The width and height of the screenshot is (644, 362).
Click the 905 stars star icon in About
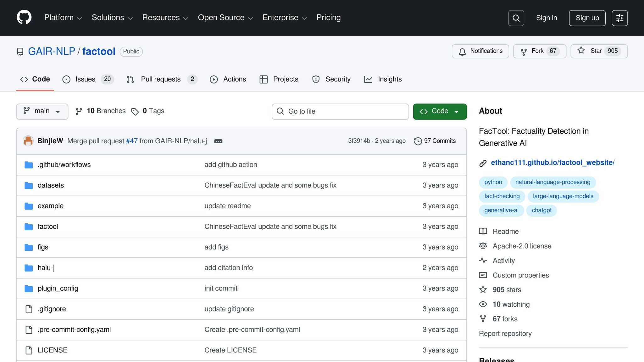[x=483, y=289]
